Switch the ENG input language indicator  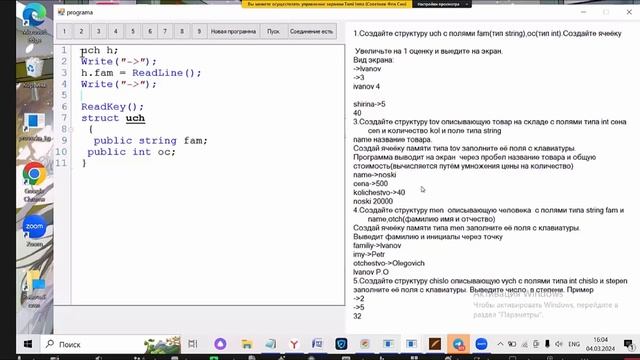[574, 344]
